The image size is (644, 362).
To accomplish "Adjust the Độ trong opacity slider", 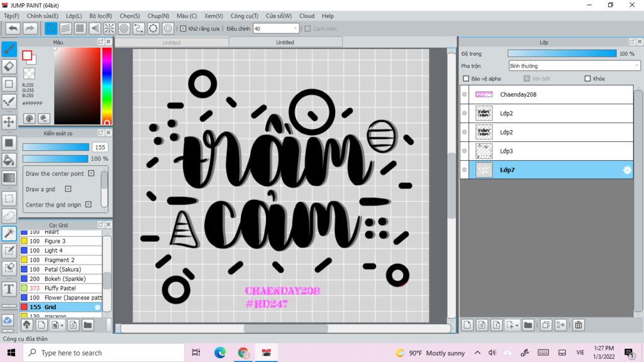I will click(x=562, y=54).
